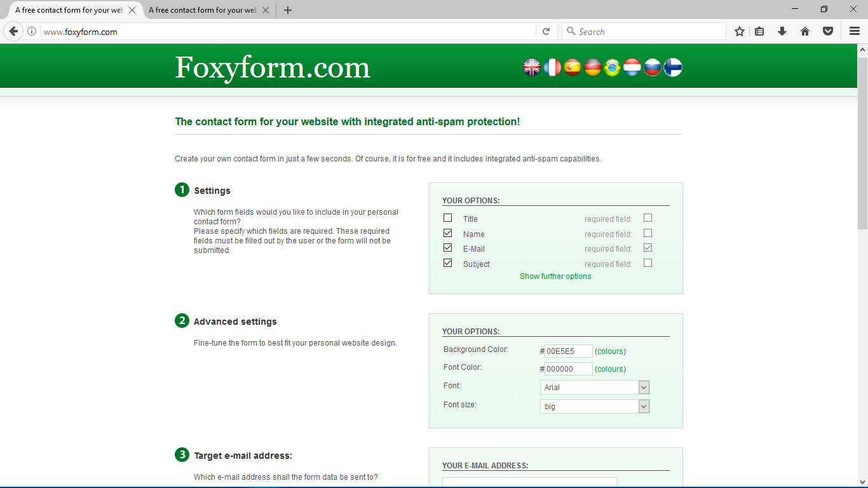Switch language via the Brazilian flag
Viewport: 868px width, 488px height.
coord(613,67)
